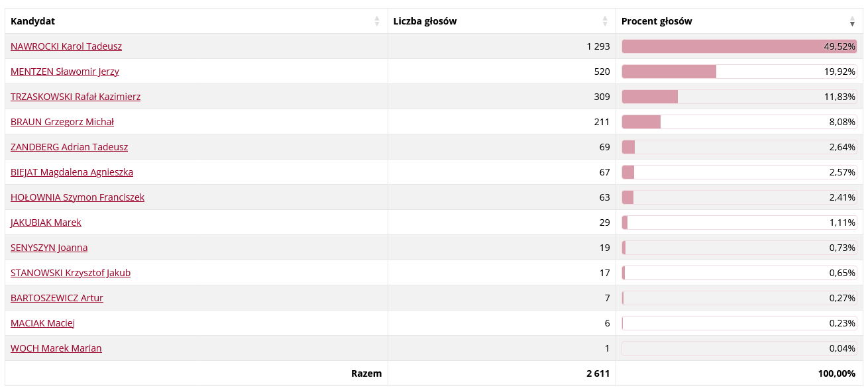The height and width of the screenshot is (390, 868).
Task: Click MACIAK Maciej link
Action: coord(43,323)
